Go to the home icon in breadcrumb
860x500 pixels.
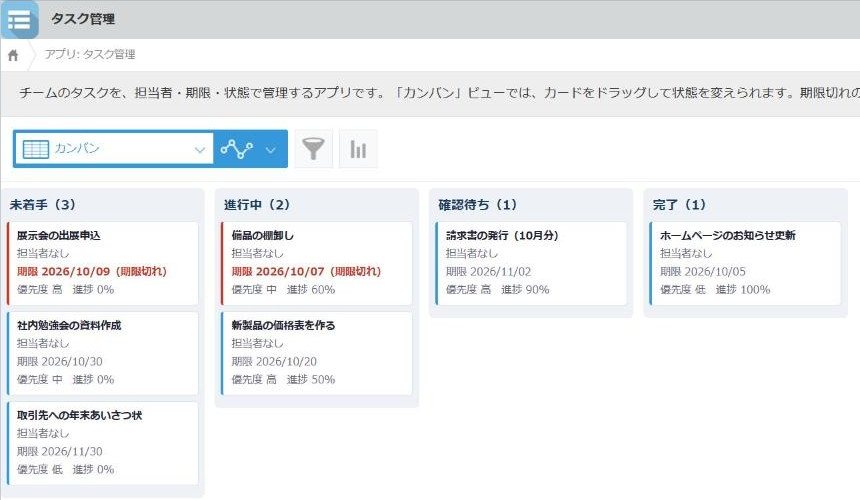[13, 55]
